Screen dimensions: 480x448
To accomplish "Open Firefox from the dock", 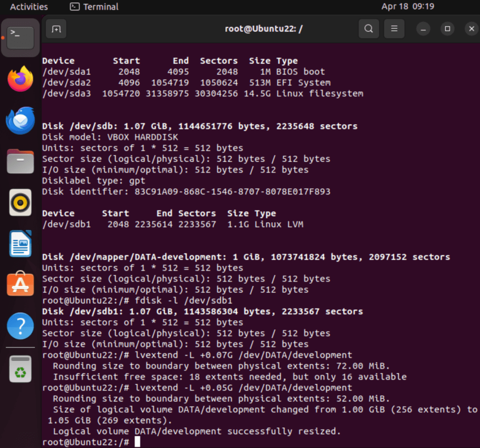I will [x=20, y=79].
